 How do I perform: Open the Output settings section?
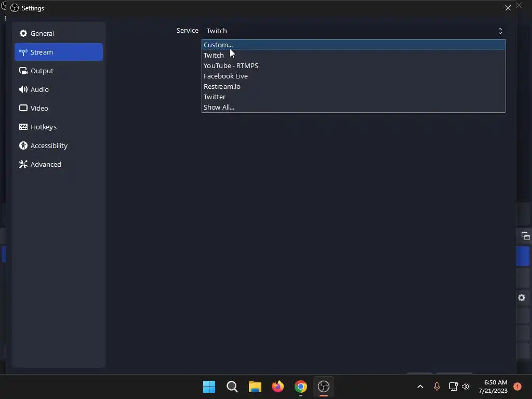pos(58,71)
